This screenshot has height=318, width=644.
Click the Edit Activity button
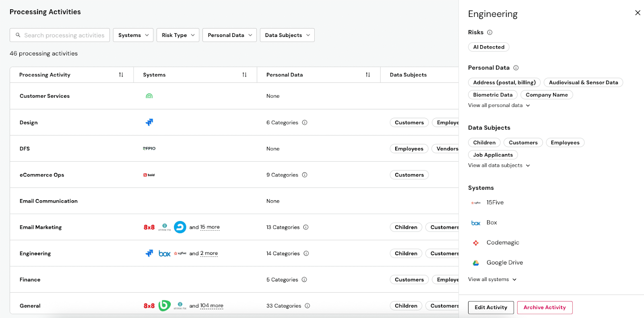click(491, 308)
